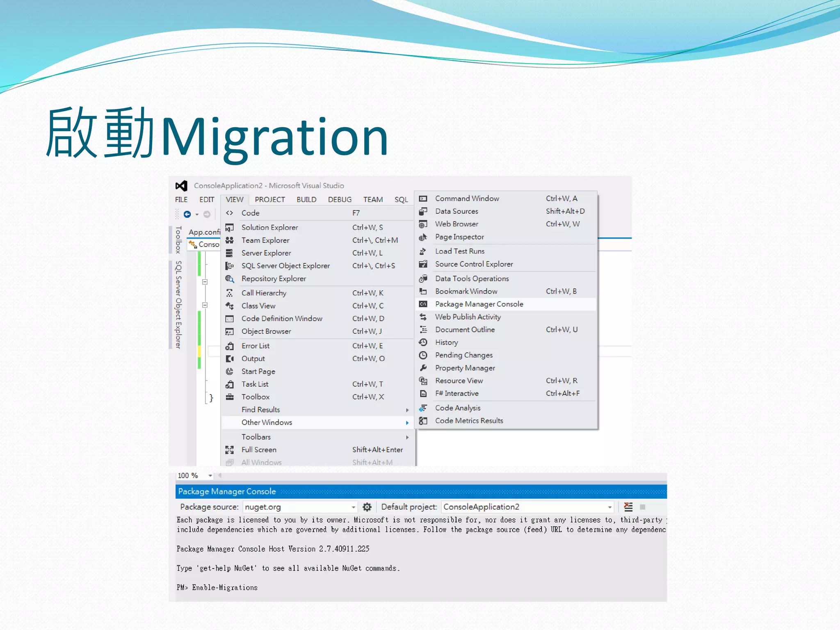Click the Task List icon
Image resolution: width=840 pixels, height=630 pixels.
pos(230,384)
